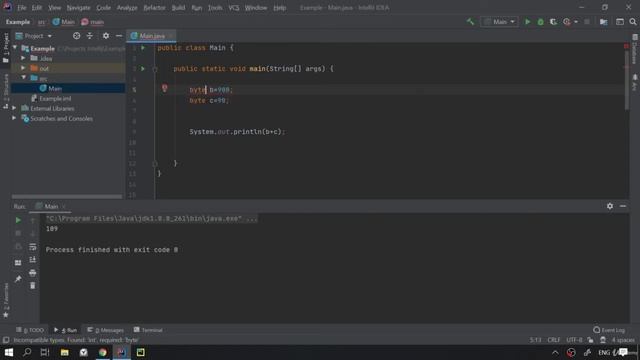Viewport: 640px width, 360px height.
Task: Locate the current file with target icon
Action: [x=76, y=36]
